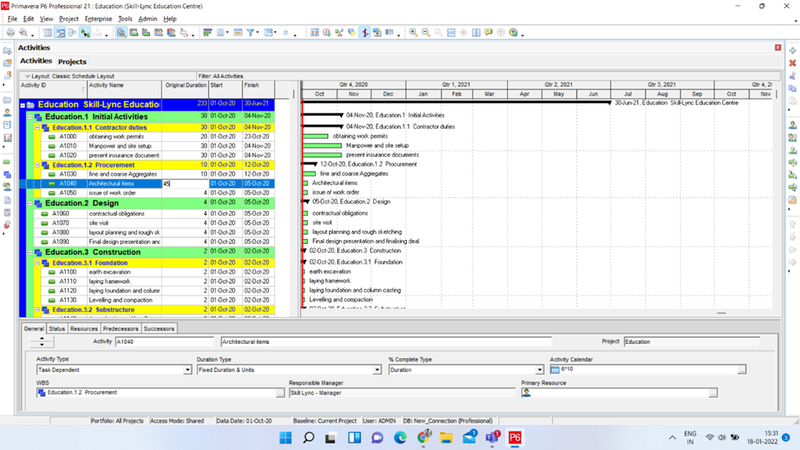Open the Enterprise menu
This screenshot has width=800, height=450.
pos(98,19)
